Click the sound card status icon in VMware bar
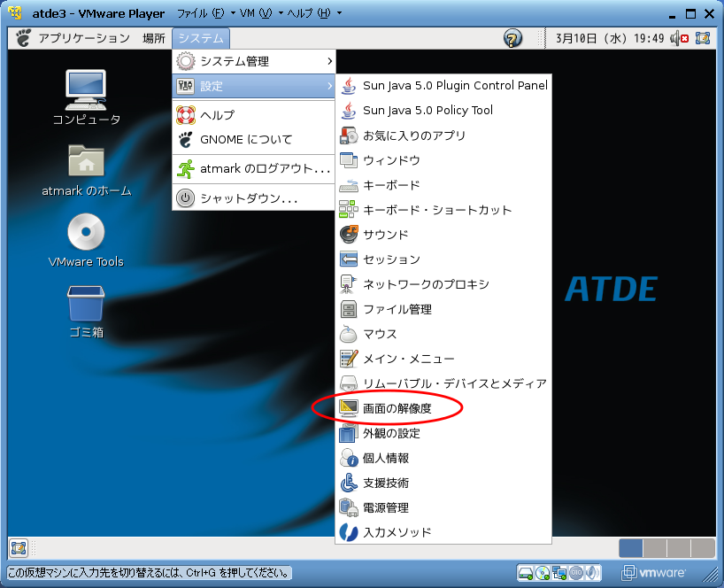 [593, 573]
